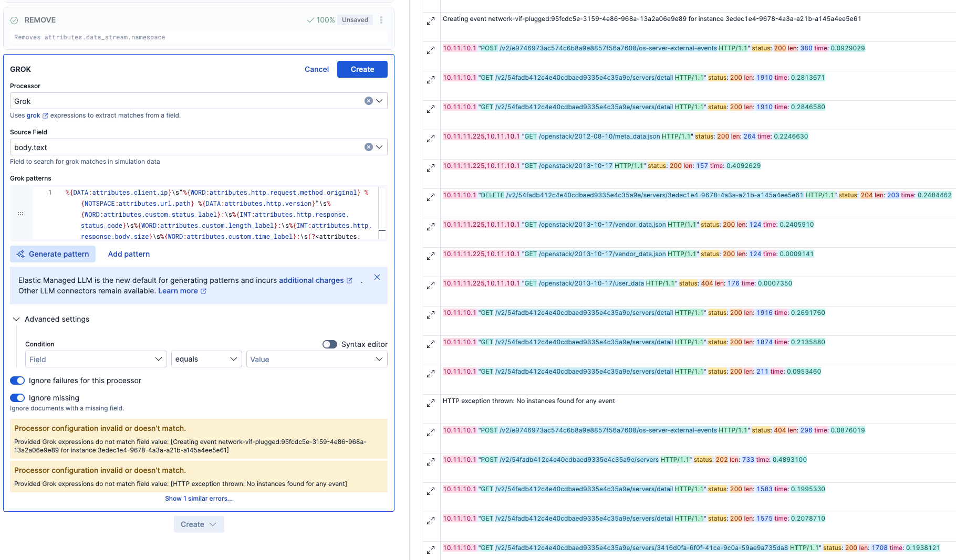Expand the POST row with status 404 len 296
The image size is (956, 560).
pyautogui.click(x=431, y=432)
